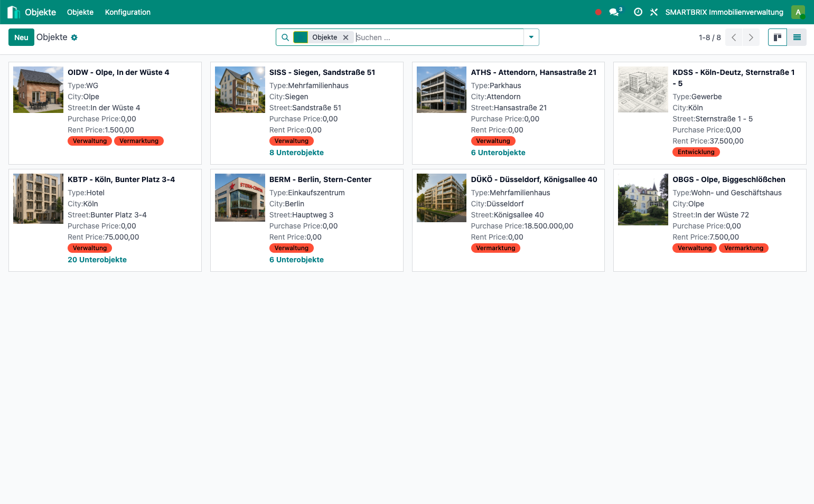814x504 pixels.
Task: Open the activities clock icon
Action: (x=638, y=12)
